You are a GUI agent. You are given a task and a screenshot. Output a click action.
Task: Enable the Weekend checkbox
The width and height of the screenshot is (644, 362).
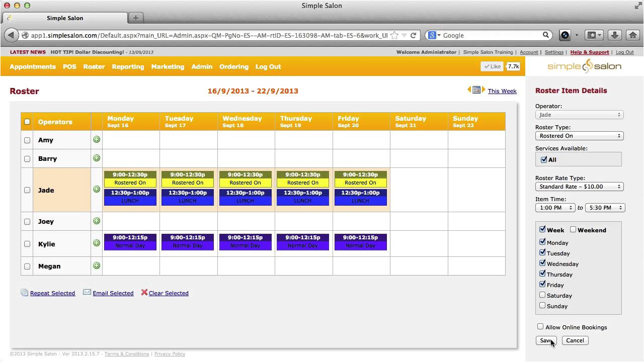[x=573, y=229]
